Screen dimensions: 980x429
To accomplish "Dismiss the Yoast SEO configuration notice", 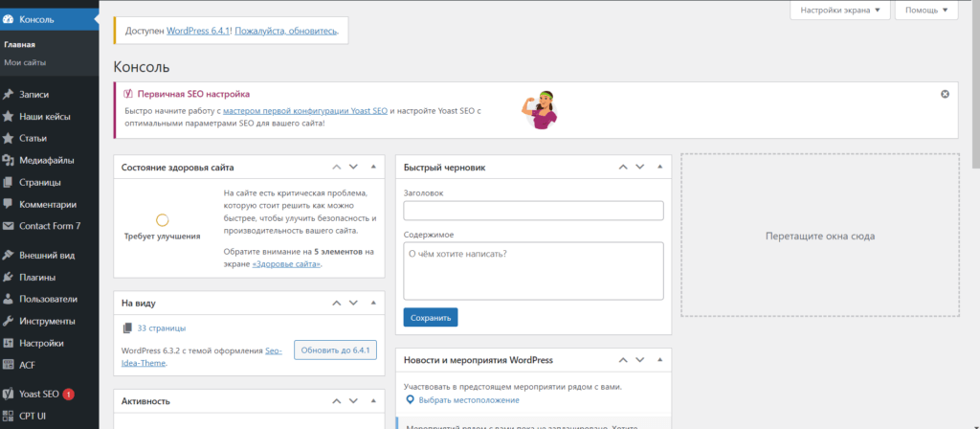I will pos(945,94).
